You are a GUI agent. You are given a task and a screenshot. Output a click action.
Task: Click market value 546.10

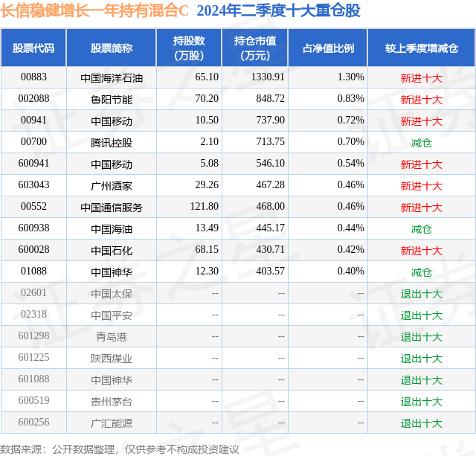click(x=270, y=164)
